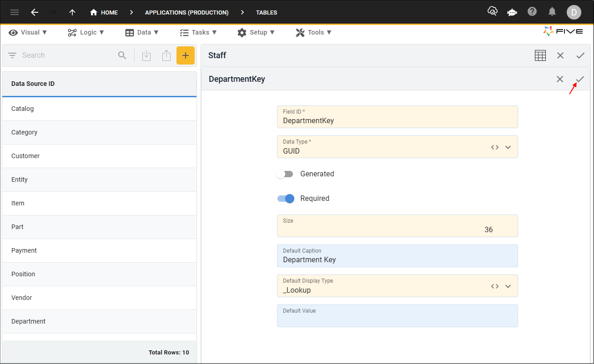
Task: Open the table grid icon in the Staff header
Action: tap(540, 55)
